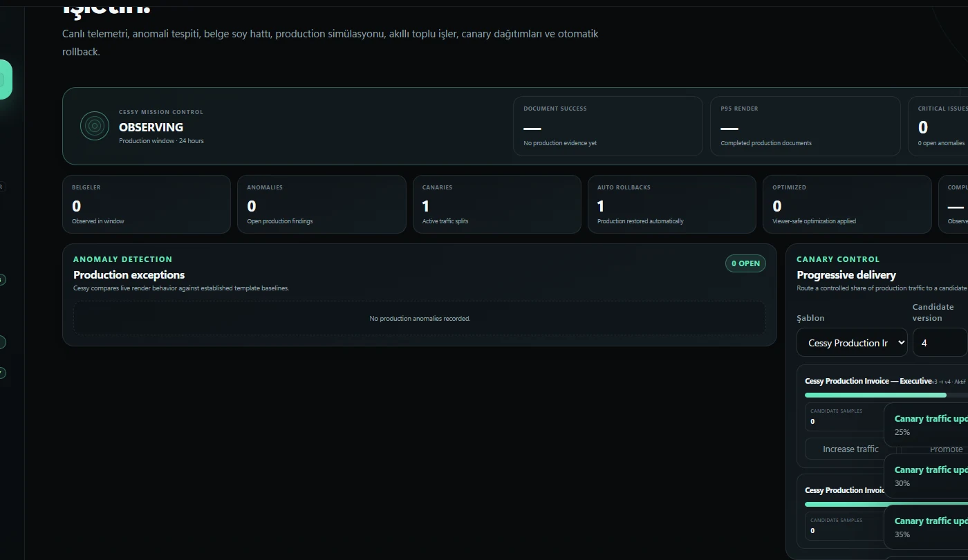968x560 pixels.
Task: Click 'Cessy Production Invoice — Executive' title
Action: pyautogui.click(x=868, y=381)
